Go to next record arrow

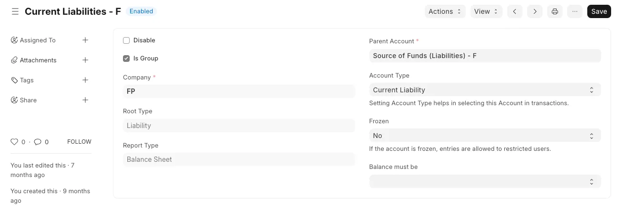[535, 11]
